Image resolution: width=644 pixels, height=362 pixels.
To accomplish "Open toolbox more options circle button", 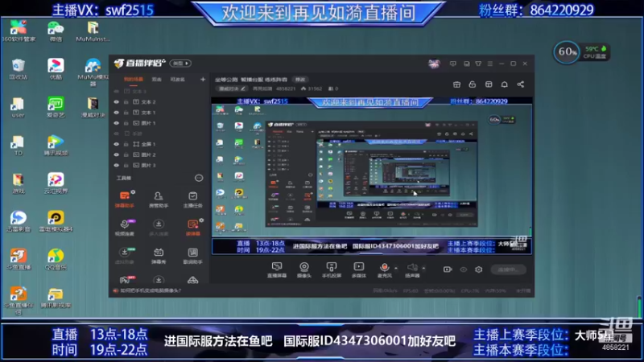I will pyautogui.click(x=199, y=178).
